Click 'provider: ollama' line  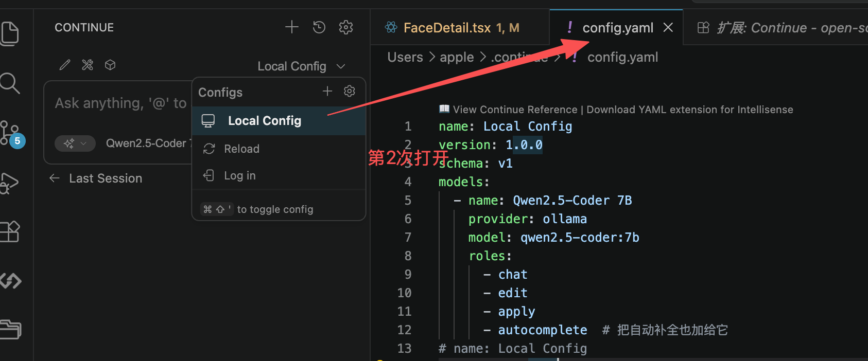(528, 219)
